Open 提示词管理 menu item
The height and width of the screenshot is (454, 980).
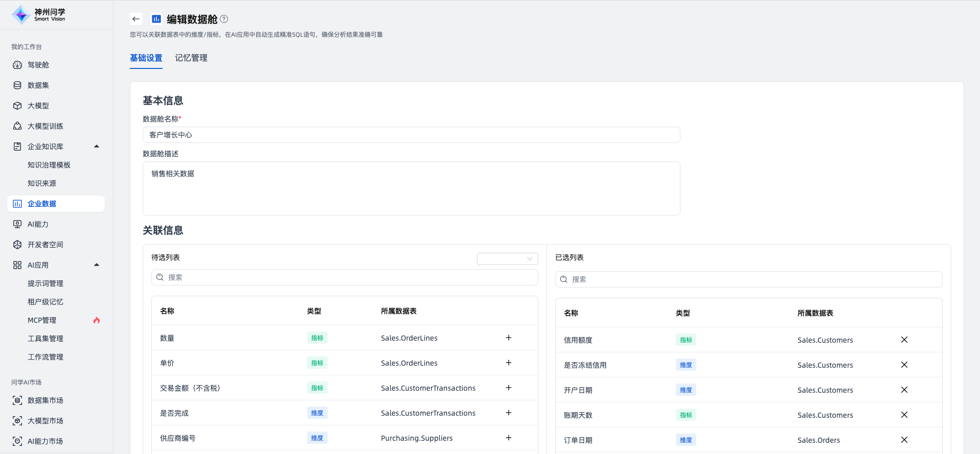click(x=45, y=283)
